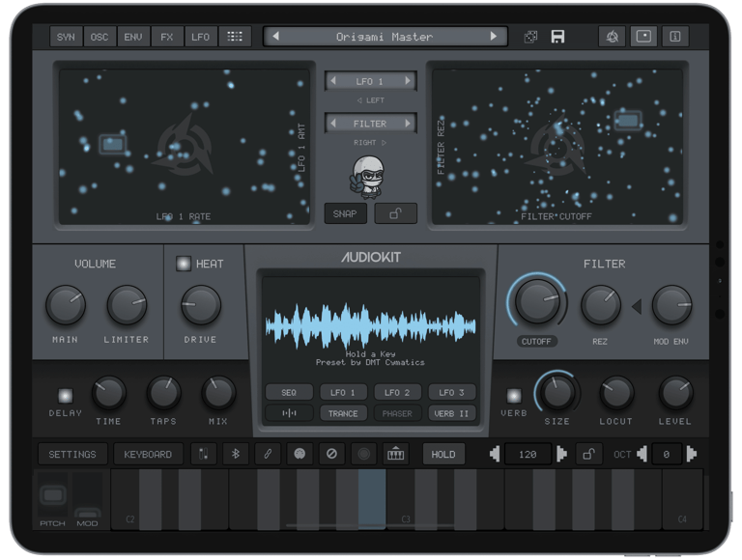Click the right XY pad puck
742x560 pixels.
[628, 121]
